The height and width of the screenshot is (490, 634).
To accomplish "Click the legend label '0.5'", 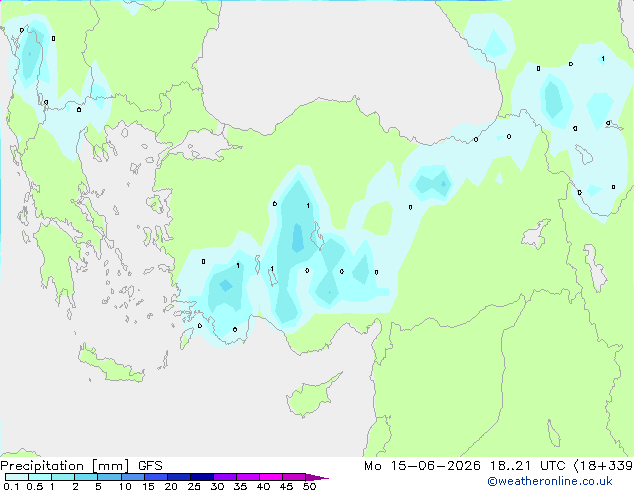I will pyautogui.click(x=35, y=486).
